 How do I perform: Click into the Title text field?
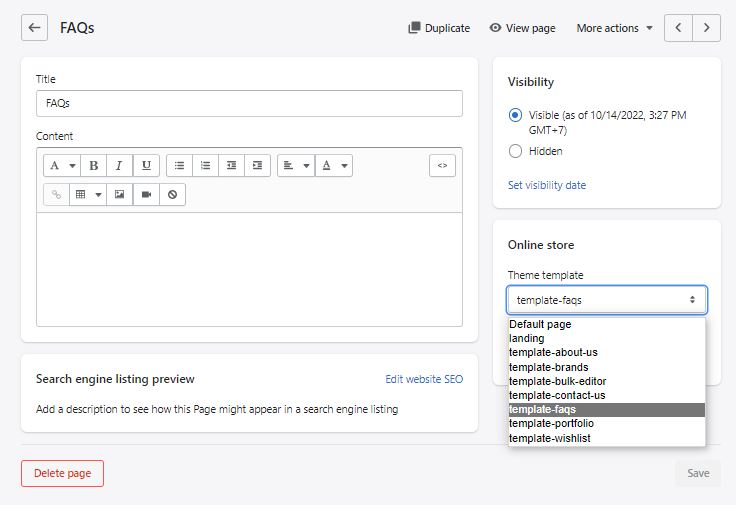click(x=249, y=103)
